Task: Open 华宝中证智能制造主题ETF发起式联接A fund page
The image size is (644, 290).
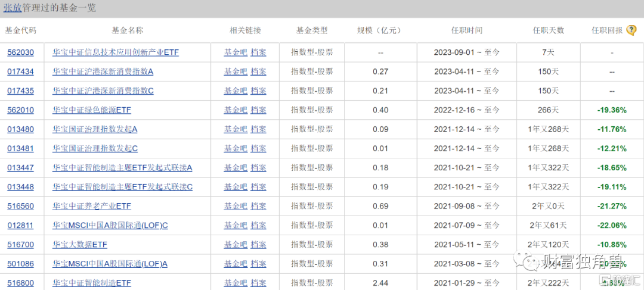Action: click(x=122, y=168)
